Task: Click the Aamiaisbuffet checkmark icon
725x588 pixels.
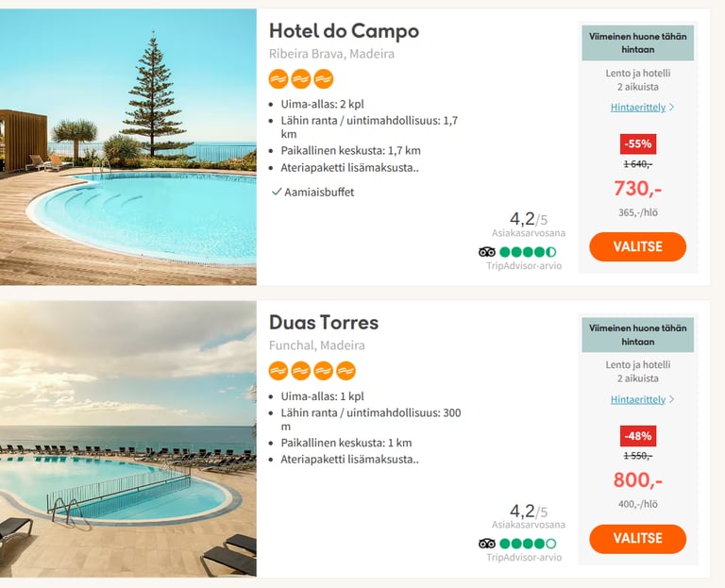Action: coord(277,192)
